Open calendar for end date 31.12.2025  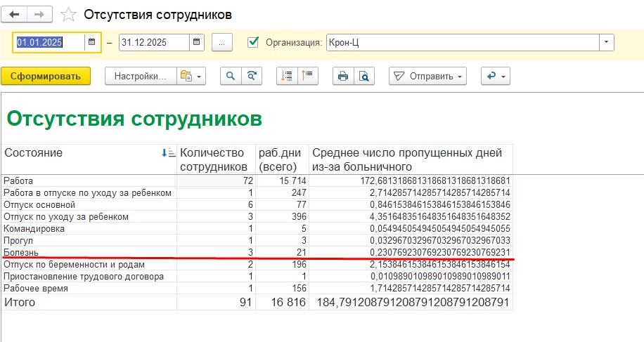pyautogui.click(x=197, y=42)
